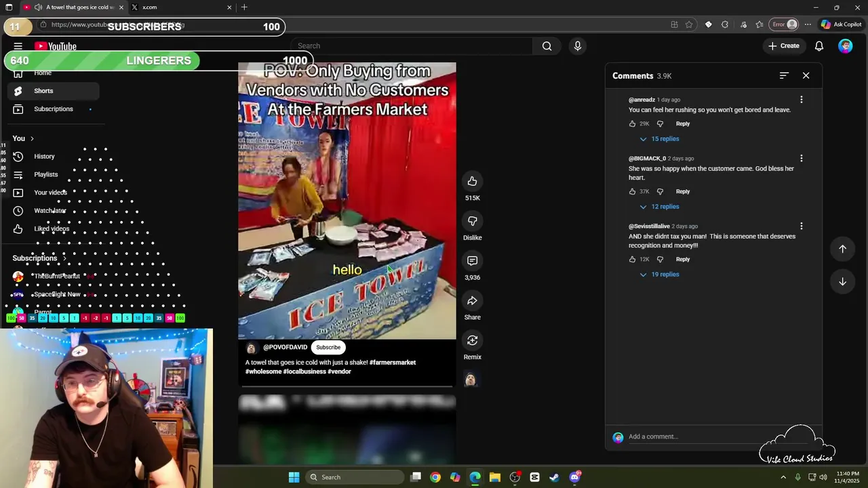Open the Windows Start menu
This screenshot has width=868, height=488.
click(294, 477)
